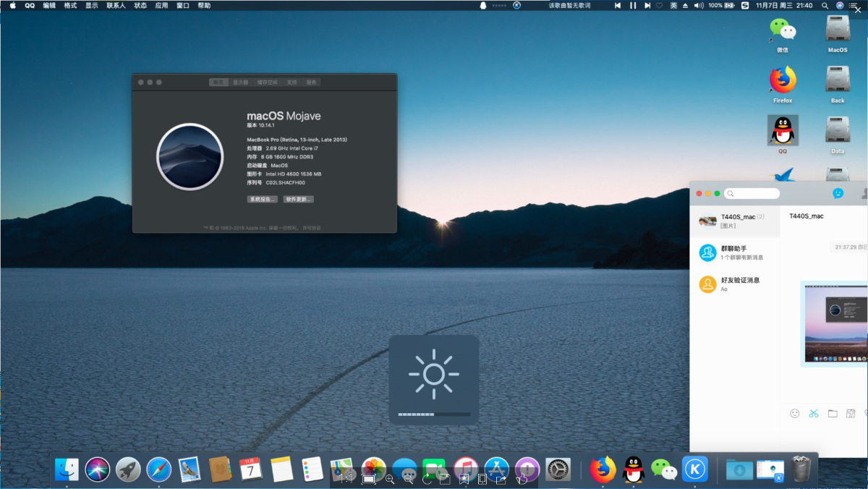Open the QQ application menu
Screen dimensions: 868x489
30,5
